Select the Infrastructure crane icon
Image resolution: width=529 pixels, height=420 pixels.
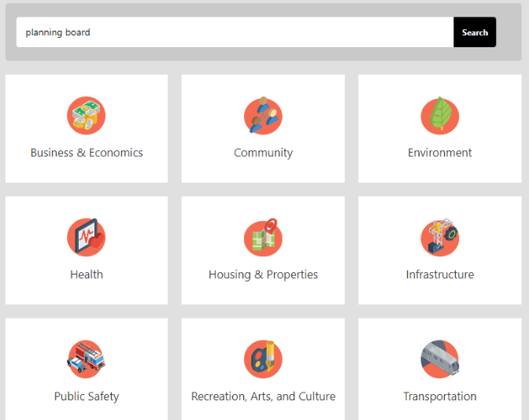439,238
